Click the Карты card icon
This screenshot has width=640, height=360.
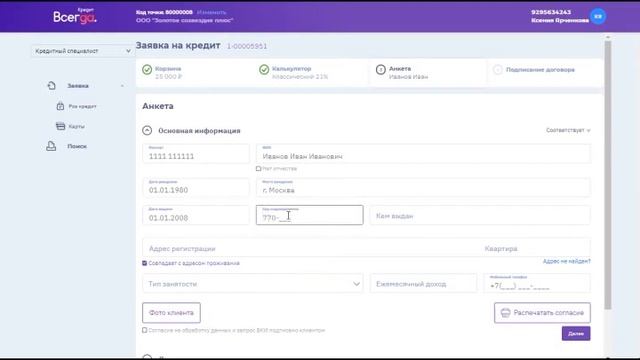pyautogui.click(x=60, y=126)
